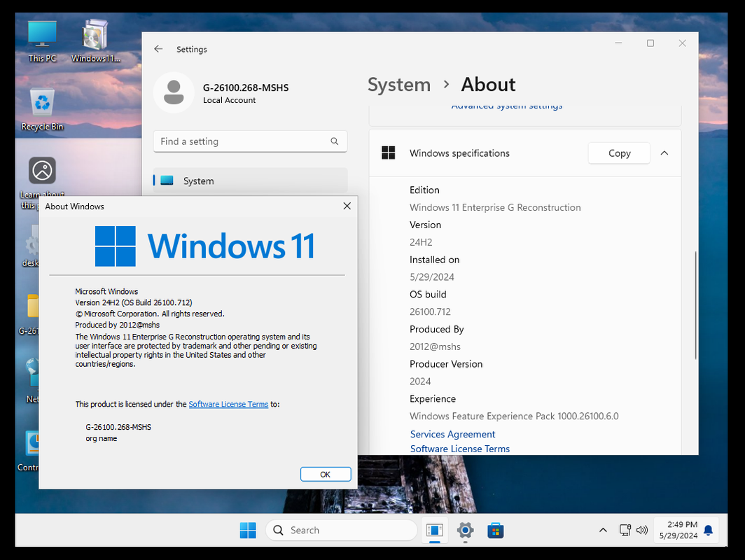Click the Windows 11 logo in About Windows
The image size is (745, 560).
pos(204,246)
